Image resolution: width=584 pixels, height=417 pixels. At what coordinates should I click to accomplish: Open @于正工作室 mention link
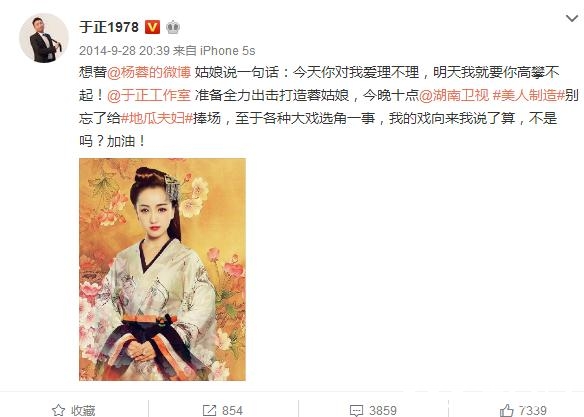pos(149,95)
